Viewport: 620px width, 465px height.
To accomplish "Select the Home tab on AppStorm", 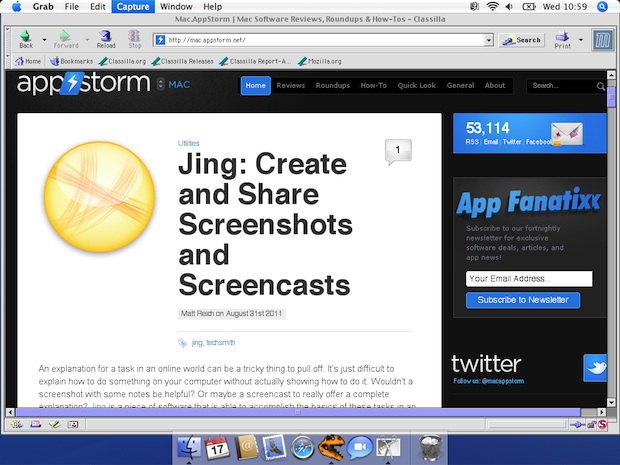I will [255, 85].
